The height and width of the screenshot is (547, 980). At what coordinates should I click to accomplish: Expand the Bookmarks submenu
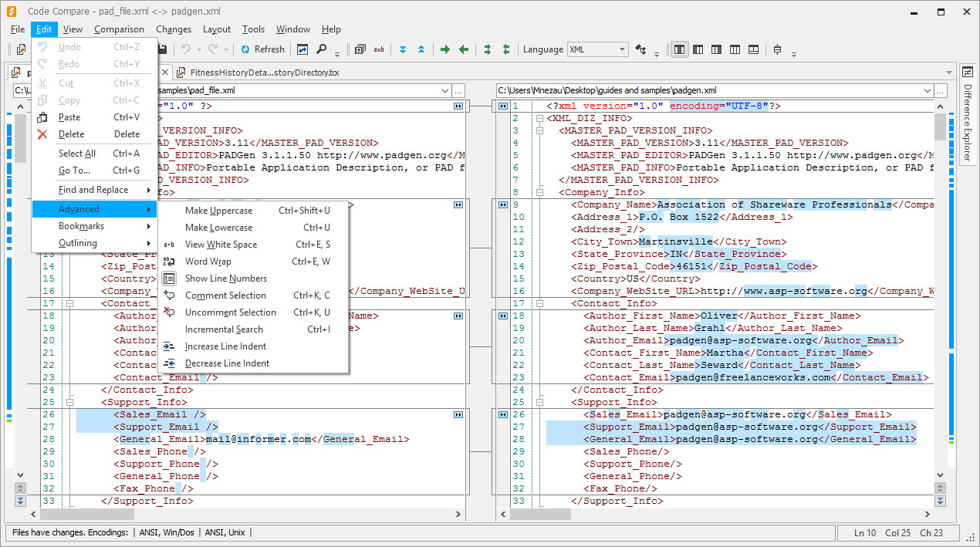[94, 226]
